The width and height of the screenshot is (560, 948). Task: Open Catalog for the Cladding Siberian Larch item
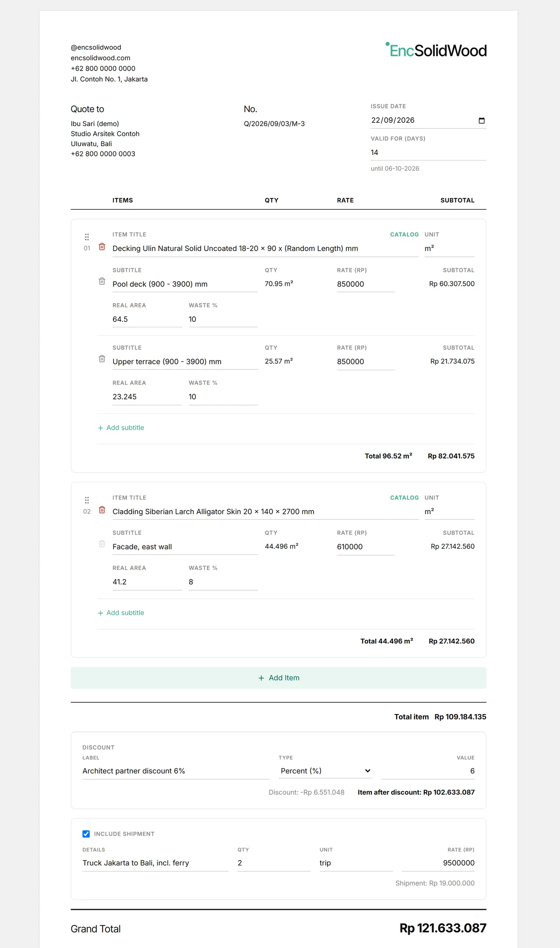(404, 498)
